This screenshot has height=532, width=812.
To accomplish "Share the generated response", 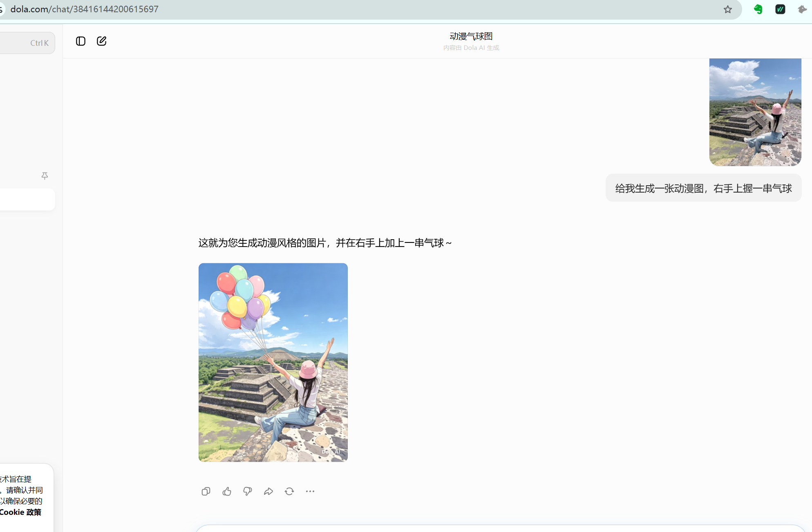I will coord(268,491).
